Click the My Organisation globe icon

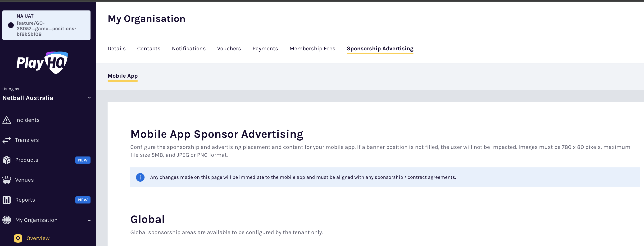pos(6,220)
